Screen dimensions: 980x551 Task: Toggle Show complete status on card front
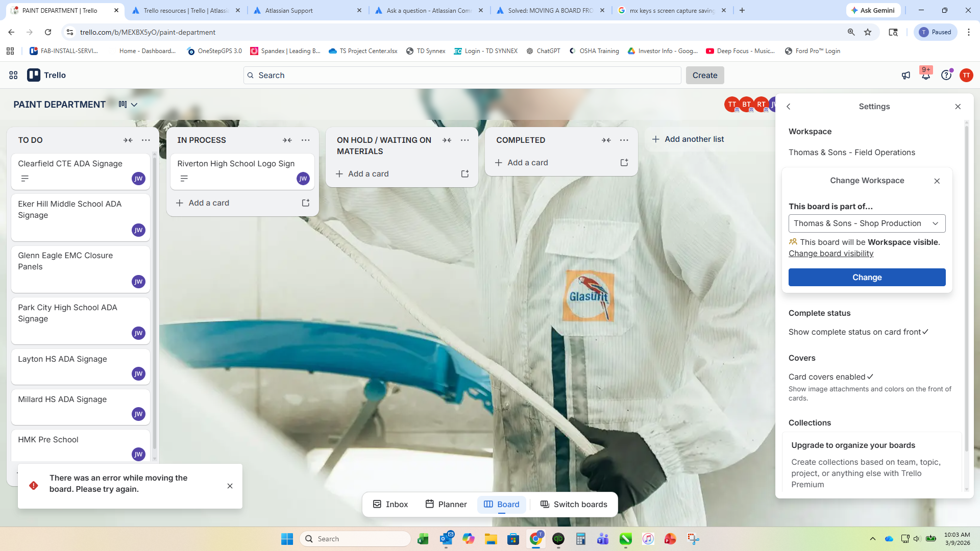pos(859,332)
